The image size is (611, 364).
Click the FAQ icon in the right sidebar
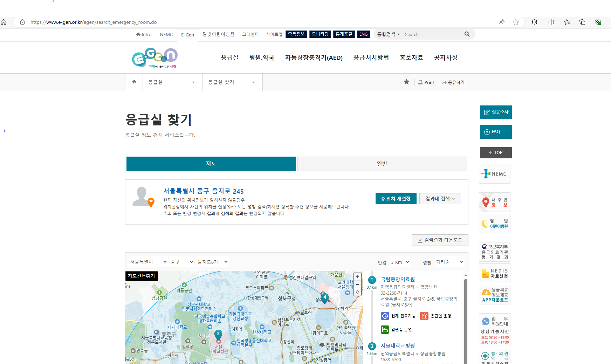coord(496,132)
